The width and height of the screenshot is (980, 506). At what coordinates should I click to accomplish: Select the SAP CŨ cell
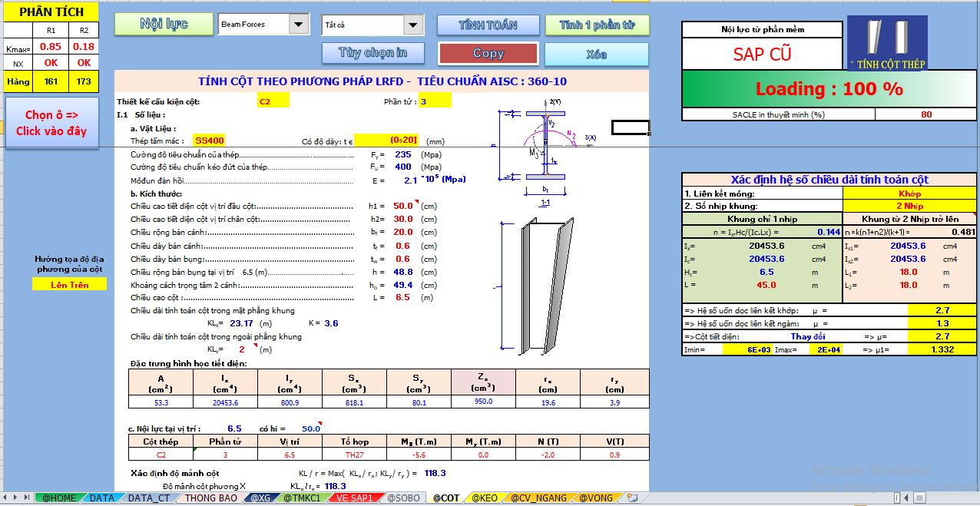[762, 54]
